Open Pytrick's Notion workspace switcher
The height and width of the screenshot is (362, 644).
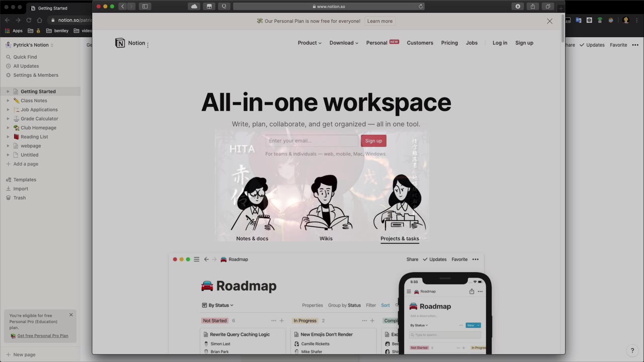point(30,45)
